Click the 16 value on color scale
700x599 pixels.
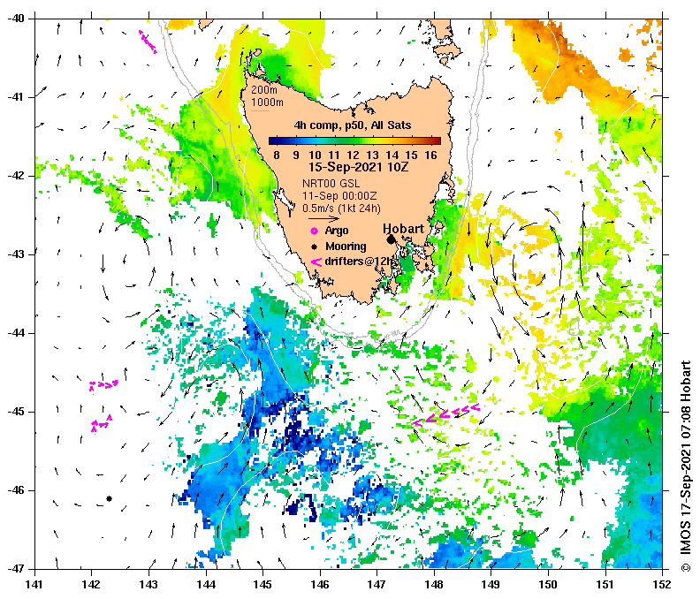point(430,155)
